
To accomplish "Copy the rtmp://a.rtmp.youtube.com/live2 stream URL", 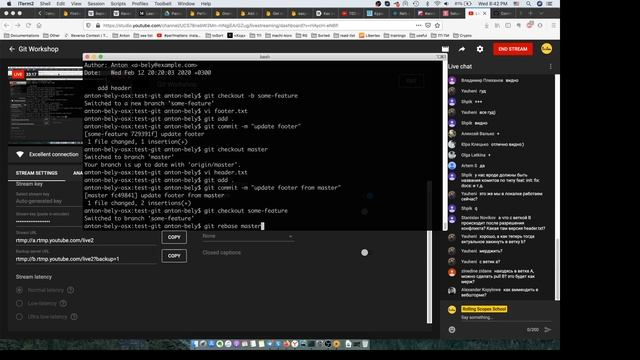I will click(174, 237).
